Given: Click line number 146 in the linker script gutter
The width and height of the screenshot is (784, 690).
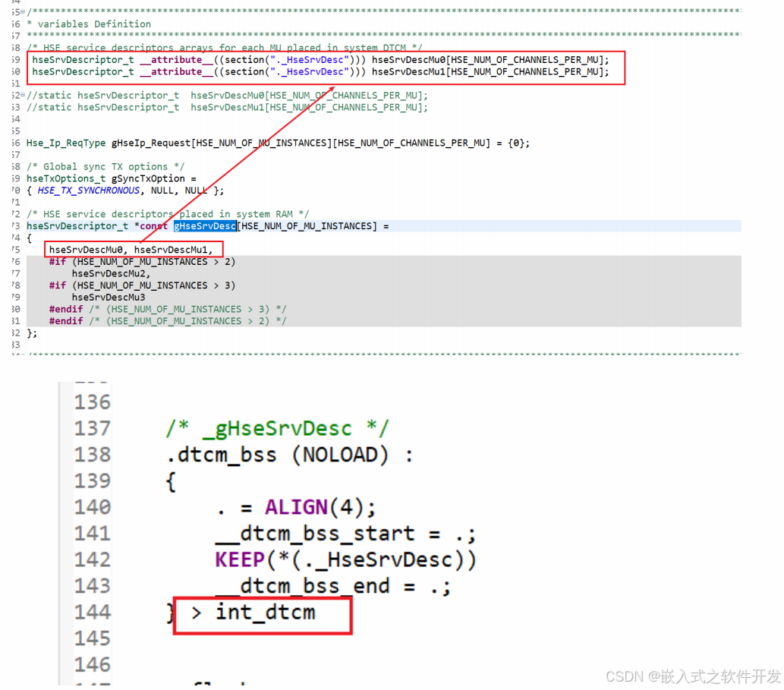Looking at the screenshot, I should (92, 664).
